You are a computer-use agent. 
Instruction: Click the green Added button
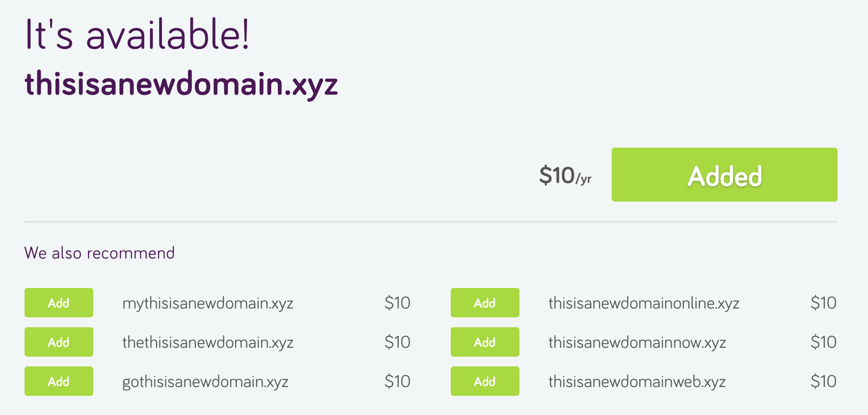[x=724, y=175]
